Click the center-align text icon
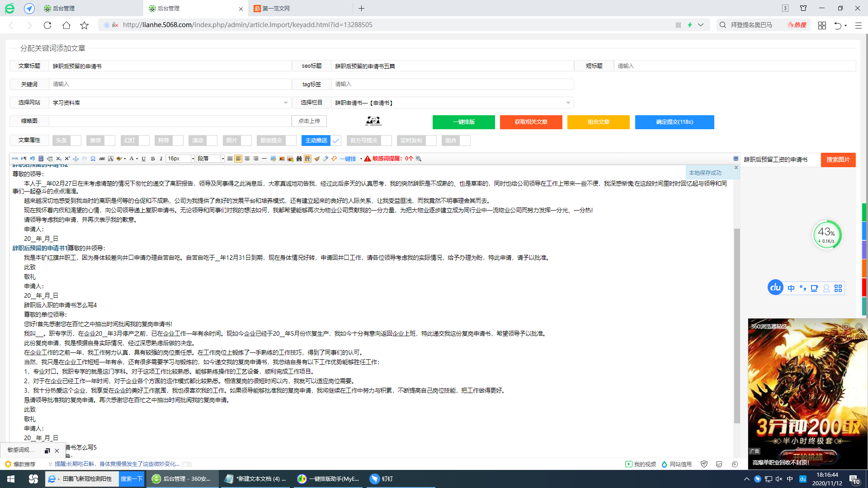The image size is (868, 488). [x=247, y=159]
